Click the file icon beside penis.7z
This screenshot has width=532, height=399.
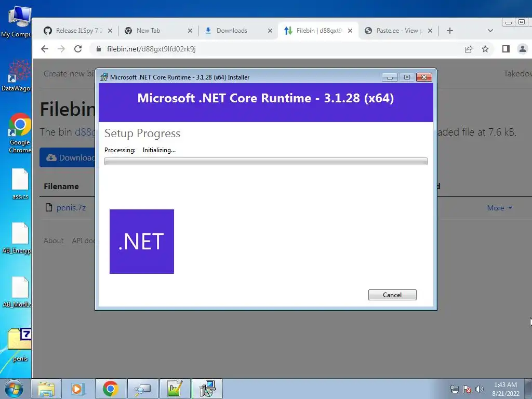pos(49,207)
